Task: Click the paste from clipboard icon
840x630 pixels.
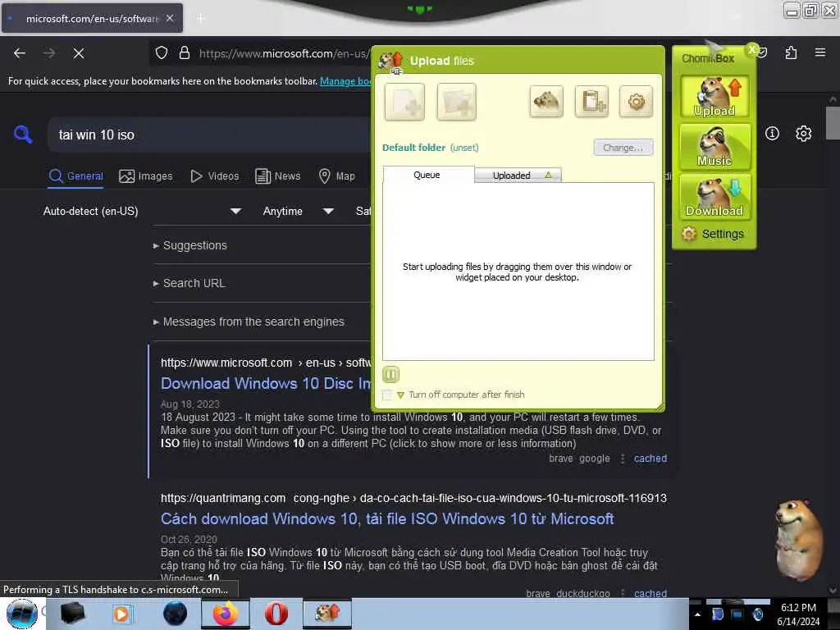Action: pos(592,101)
